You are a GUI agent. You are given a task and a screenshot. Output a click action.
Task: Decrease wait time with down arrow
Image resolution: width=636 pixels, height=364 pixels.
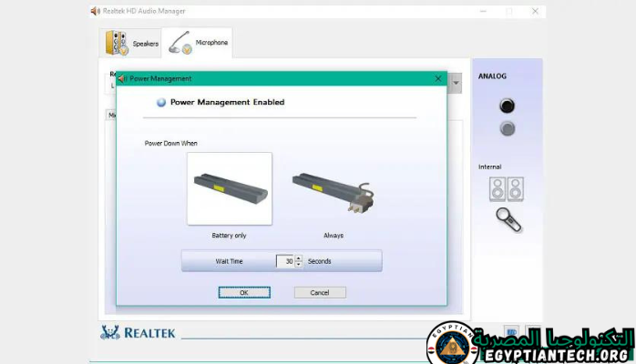coord(299,265)
